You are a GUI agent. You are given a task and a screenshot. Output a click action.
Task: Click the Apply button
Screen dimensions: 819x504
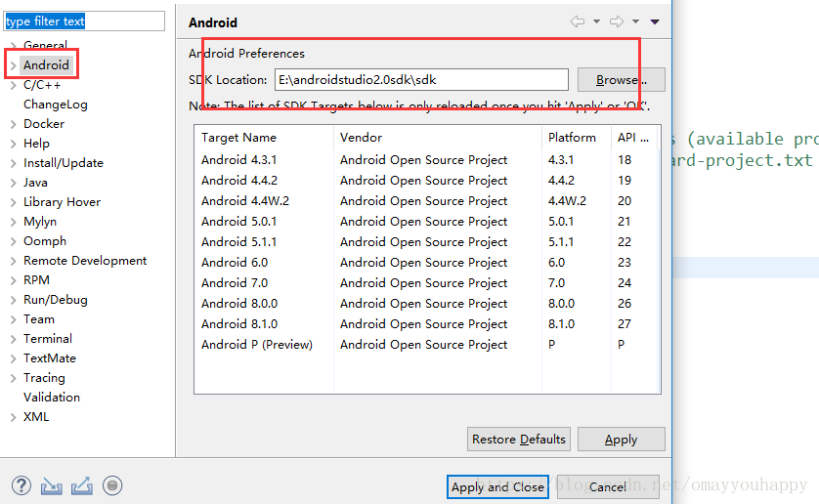[621, 440]
